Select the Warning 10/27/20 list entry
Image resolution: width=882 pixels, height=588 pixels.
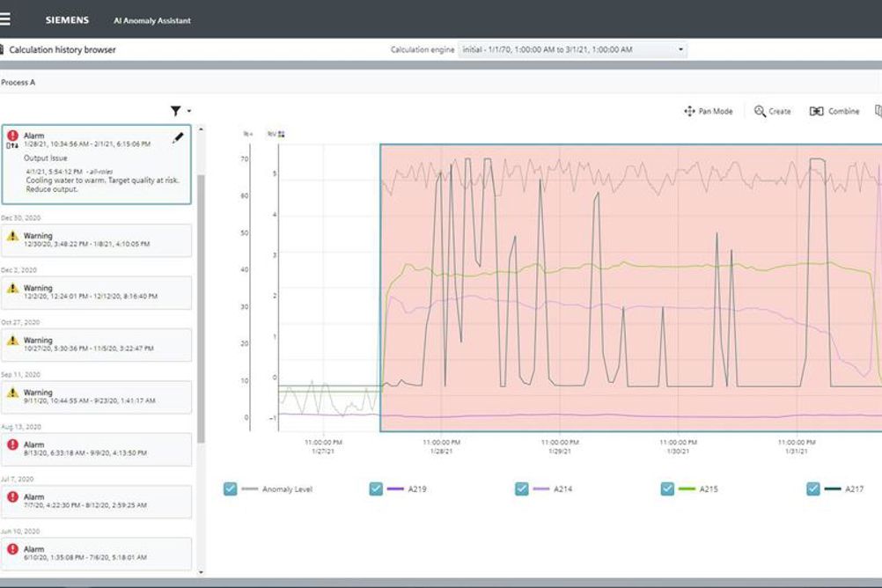click(96, 345)
